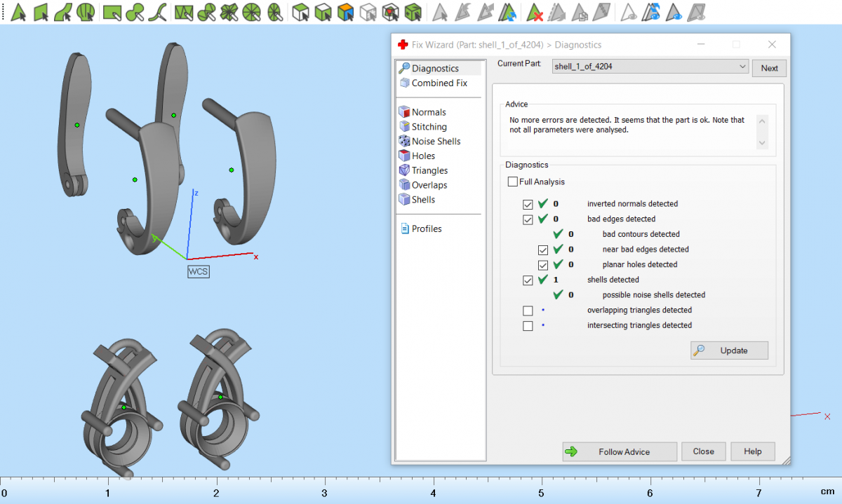Choose the orange-and-blue cube selection icon

click(345, 12)
